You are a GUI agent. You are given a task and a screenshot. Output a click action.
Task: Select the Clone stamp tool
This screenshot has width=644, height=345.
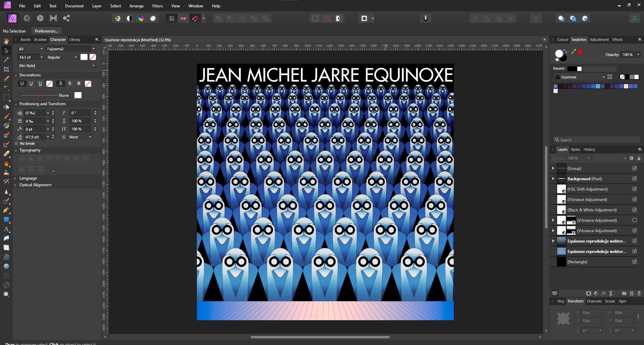point(6,172)
